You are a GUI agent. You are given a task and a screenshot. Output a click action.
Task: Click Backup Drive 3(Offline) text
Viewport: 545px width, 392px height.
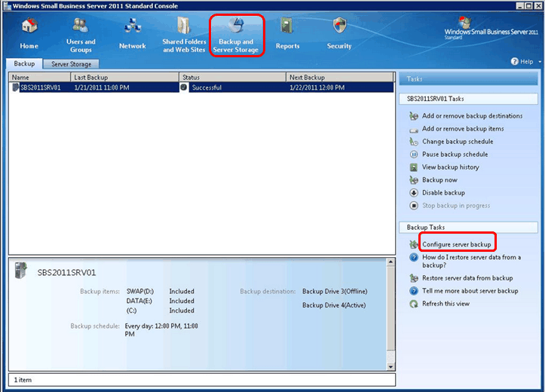tap(335, 291)
